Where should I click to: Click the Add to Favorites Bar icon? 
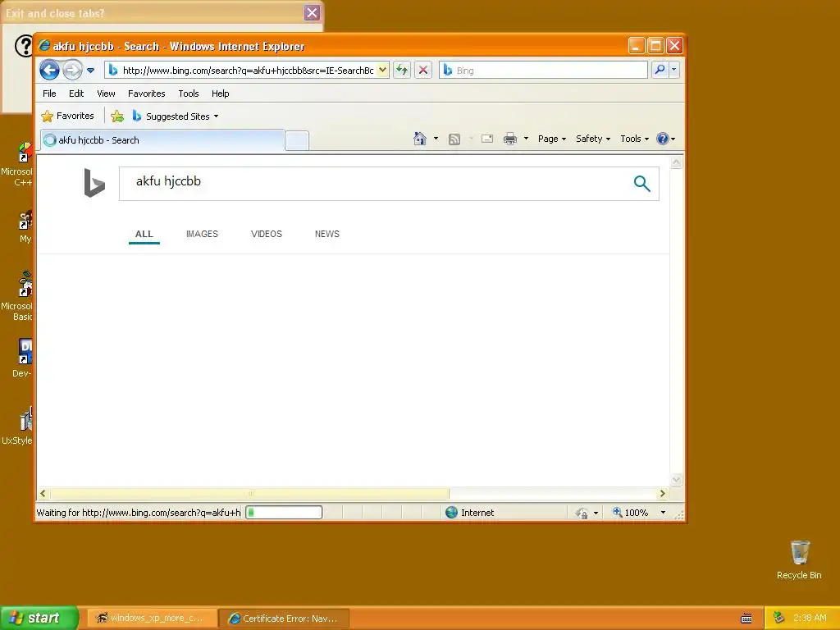[x=117, y=116]
